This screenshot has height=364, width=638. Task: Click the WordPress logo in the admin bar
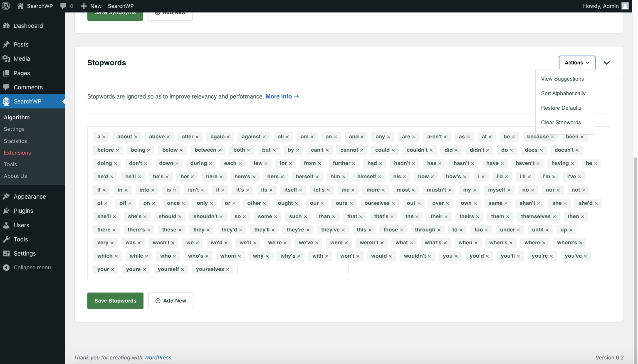pos(6,6)
